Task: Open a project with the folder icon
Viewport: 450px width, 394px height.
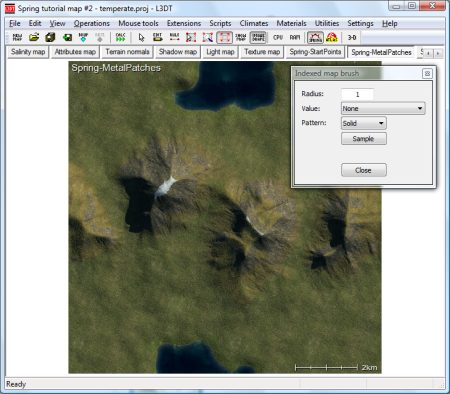Action: pyautogui.click(x=34, y=37)
